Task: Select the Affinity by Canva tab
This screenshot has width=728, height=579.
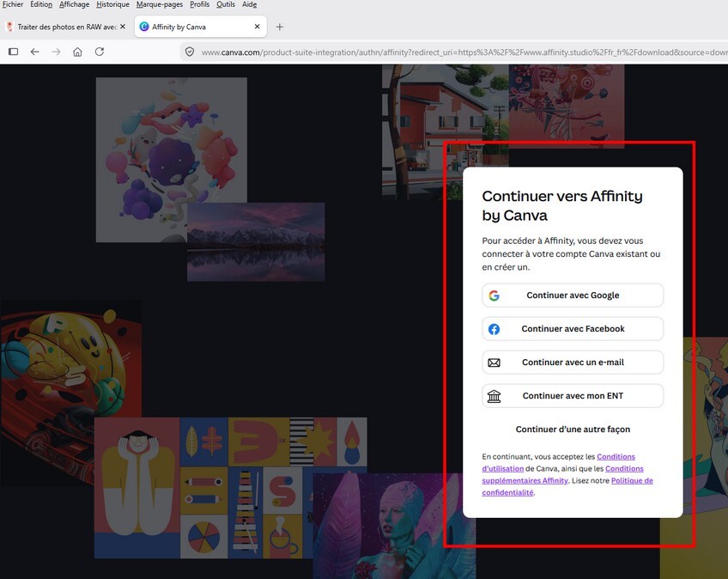Action: pyautogui.click(x=201, y=27)
